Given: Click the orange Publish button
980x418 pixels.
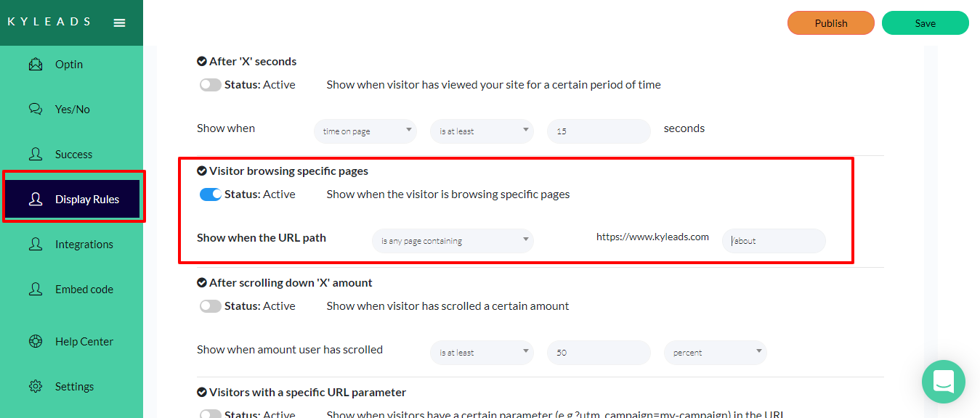Looking at the screenshot, I should click(x=830, y=23).
